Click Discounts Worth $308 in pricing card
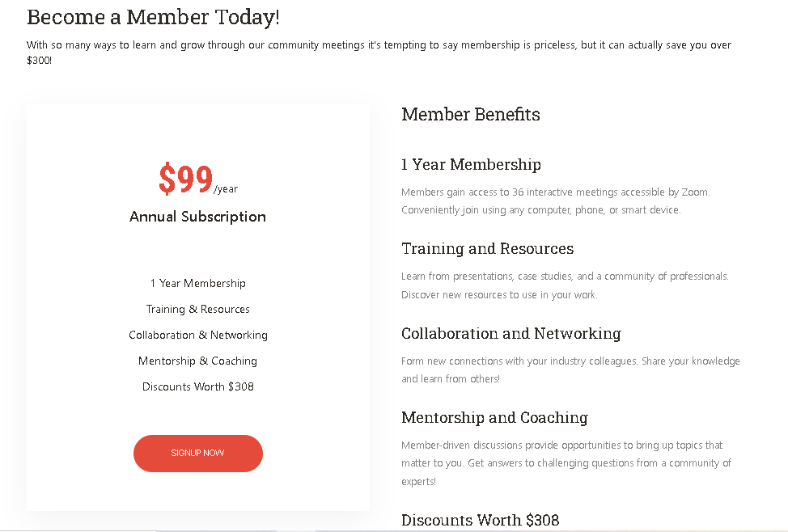Screen dimensions: 788x532 coord(198,386)
